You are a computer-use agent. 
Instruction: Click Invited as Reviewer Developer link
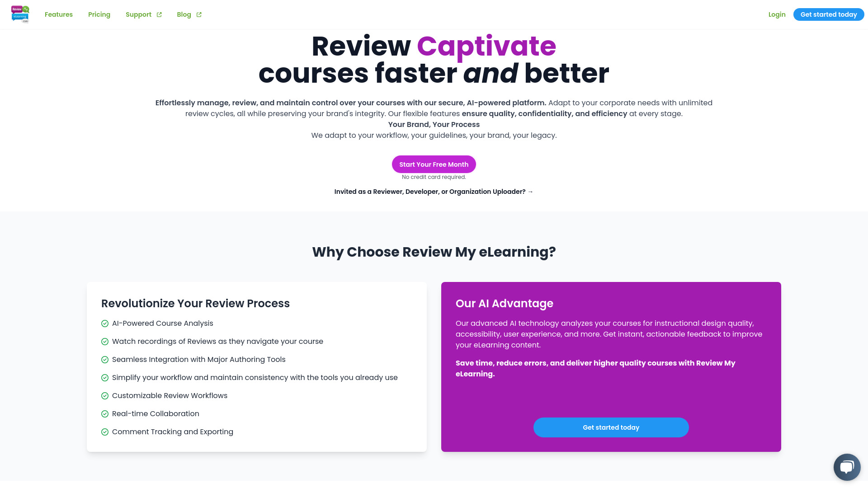pyautogui.click(x=434, y=191)
